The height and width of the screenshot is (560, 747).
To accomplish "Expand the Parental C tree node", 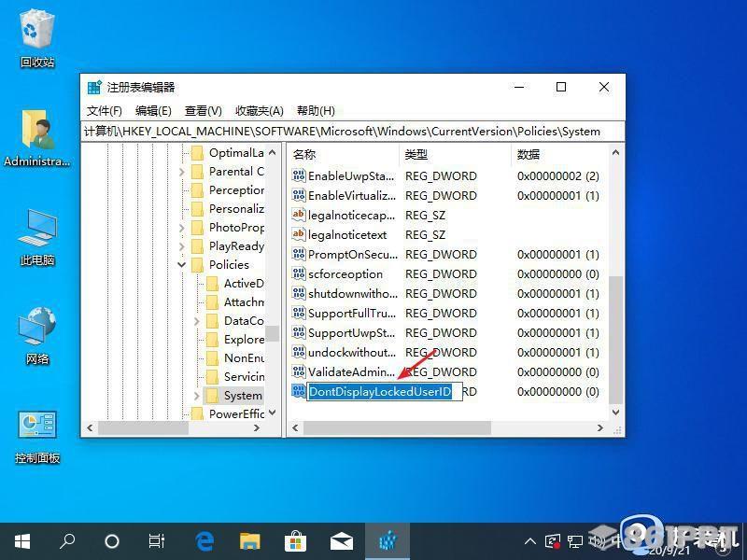I will coord(181,172).
